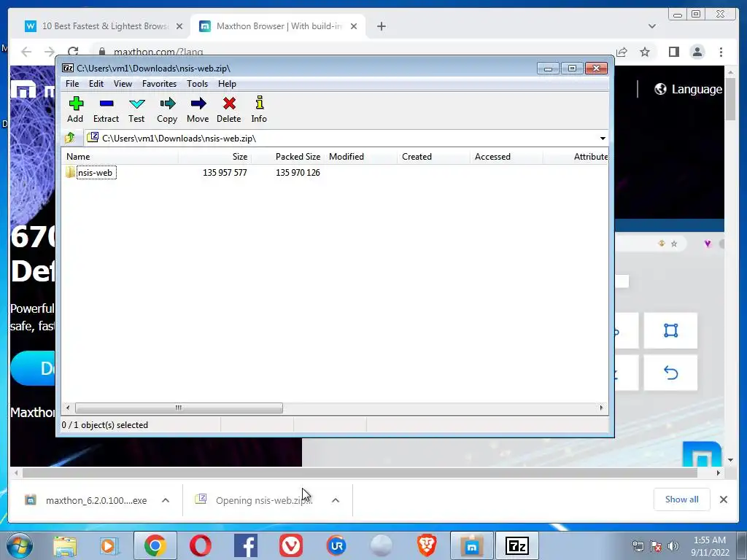The image size is (747, 560).
Task: Open the Chrome profile avatar
Action: tap(697, 52)
